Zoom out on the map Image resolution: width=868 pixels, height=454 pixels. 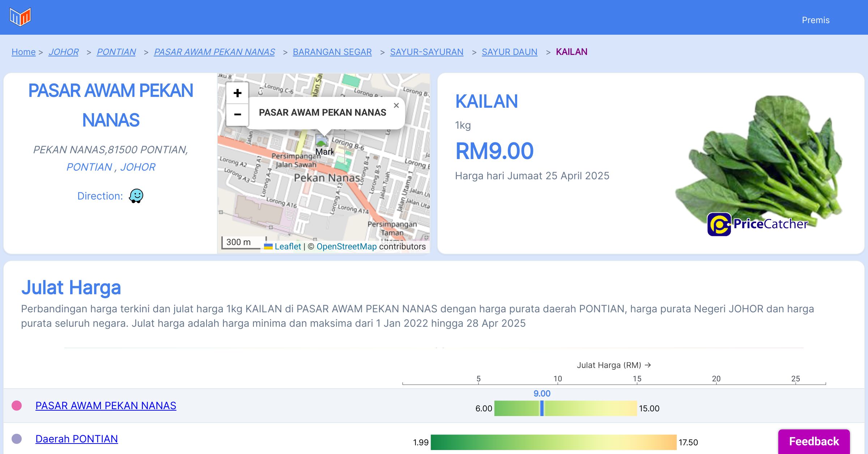[237, 115]
